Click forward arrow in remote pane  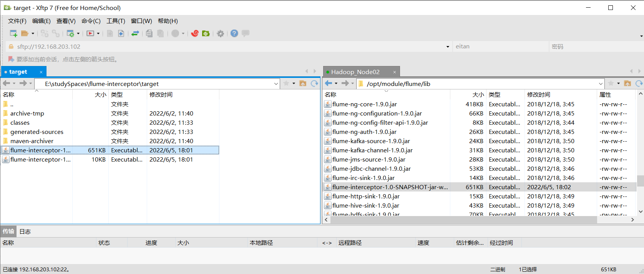tap(345, 83)
